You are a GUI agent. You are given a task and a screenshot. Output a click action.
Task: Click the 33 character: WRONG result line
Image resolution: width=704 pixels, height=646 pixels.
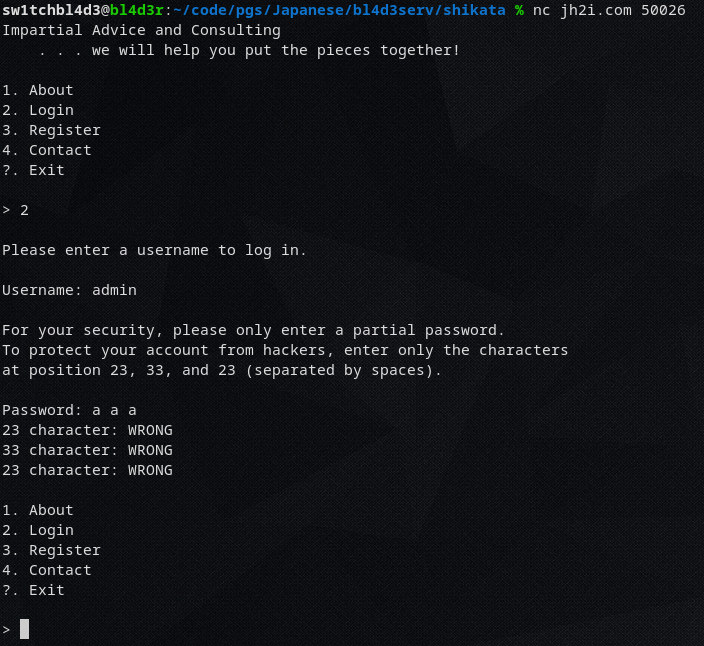(87, 450)
